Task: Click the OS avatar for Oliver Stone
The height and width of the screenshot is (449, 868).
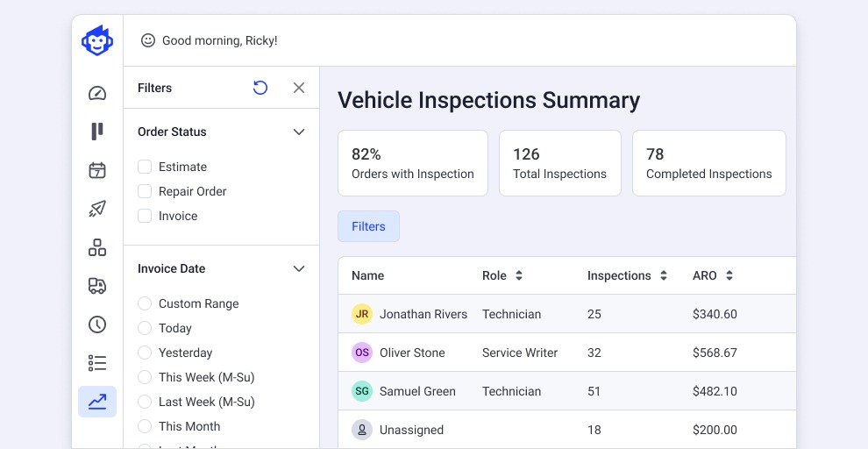Action: tap(362, 353)
